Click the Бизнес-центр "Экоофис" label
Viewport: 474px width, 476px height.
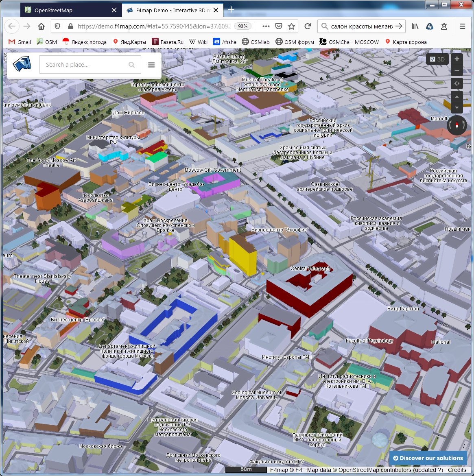280,230
